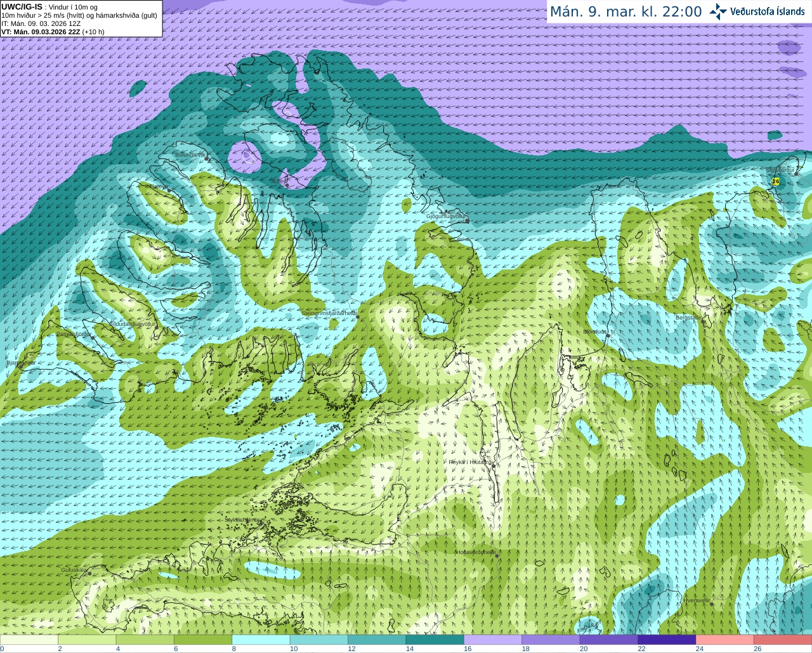Pick the 16–18 m/s lavender legend swatch
The width and height of the screenshot is (812, 653).
tap(493, 640)
